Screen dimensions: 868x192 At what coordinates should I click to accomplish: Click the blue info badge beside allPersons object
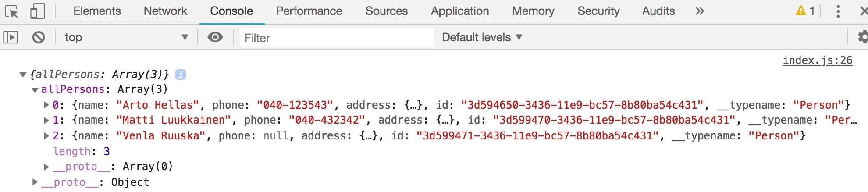pos(181,75)
